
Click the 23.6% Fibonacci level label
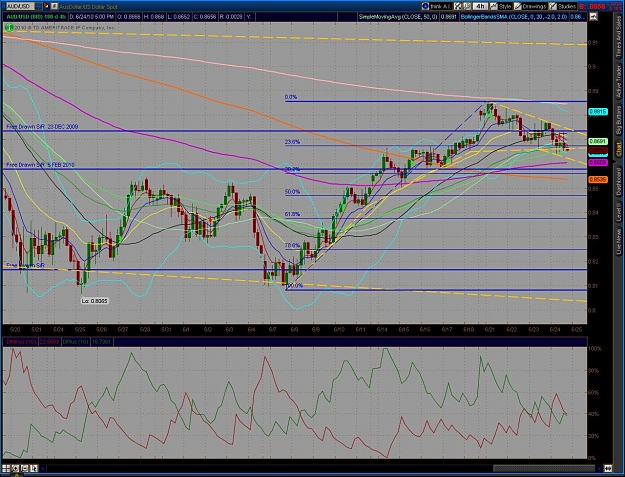(x=292, y=142)
